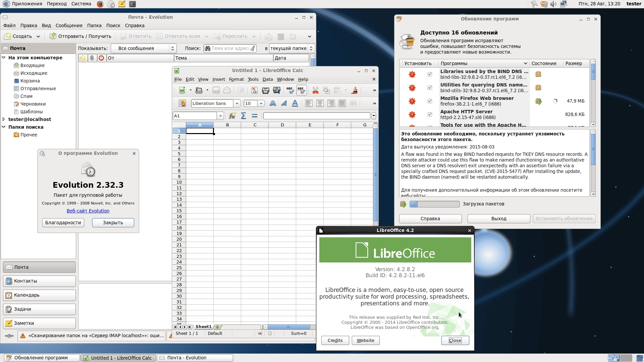Click Send/Receive in Evolution toolbar

(80, 36)
